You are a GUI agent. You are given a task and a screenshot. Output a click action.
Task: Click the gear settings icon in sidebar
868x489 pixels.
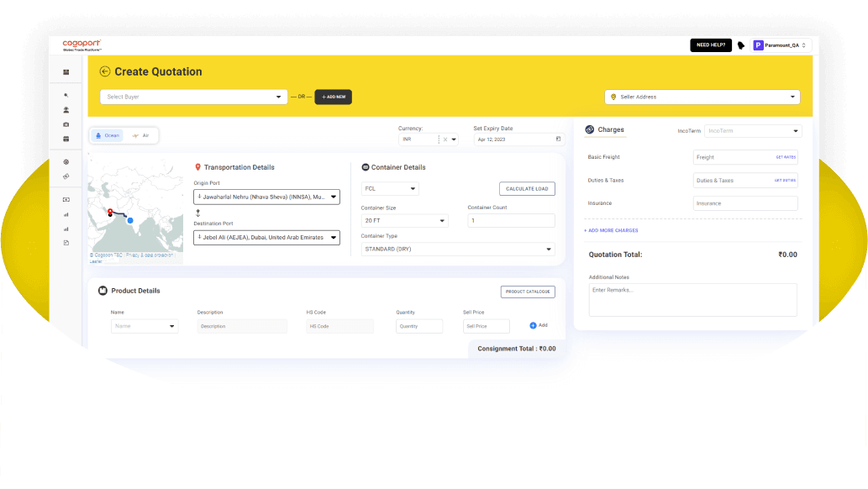pyautogui.click(x=66, y=161)
